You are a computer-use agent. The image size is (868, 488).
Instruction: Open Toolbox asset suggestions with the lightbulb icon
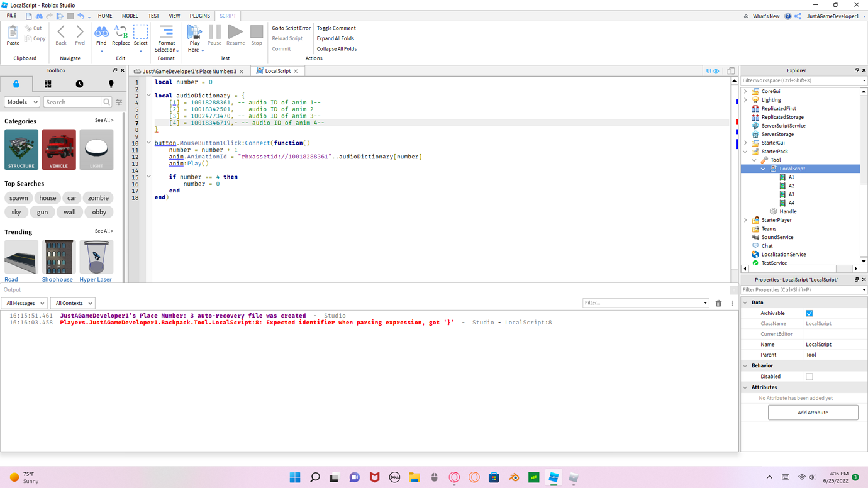pyautogui.click(x=111, y=83)
